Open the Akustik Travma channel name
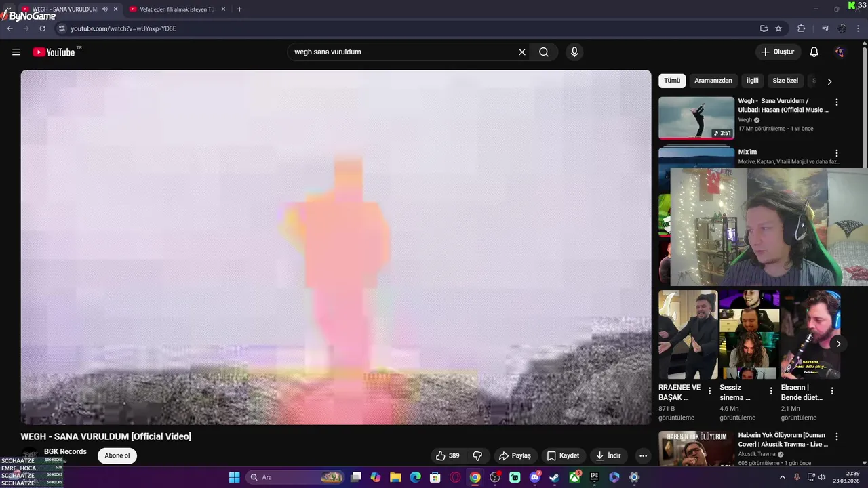 click(757, 454)
